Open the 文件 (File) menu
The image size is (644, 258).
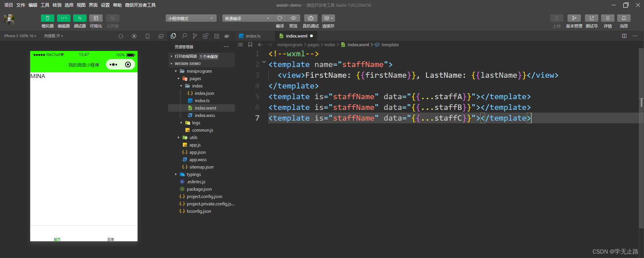[21, 5]
